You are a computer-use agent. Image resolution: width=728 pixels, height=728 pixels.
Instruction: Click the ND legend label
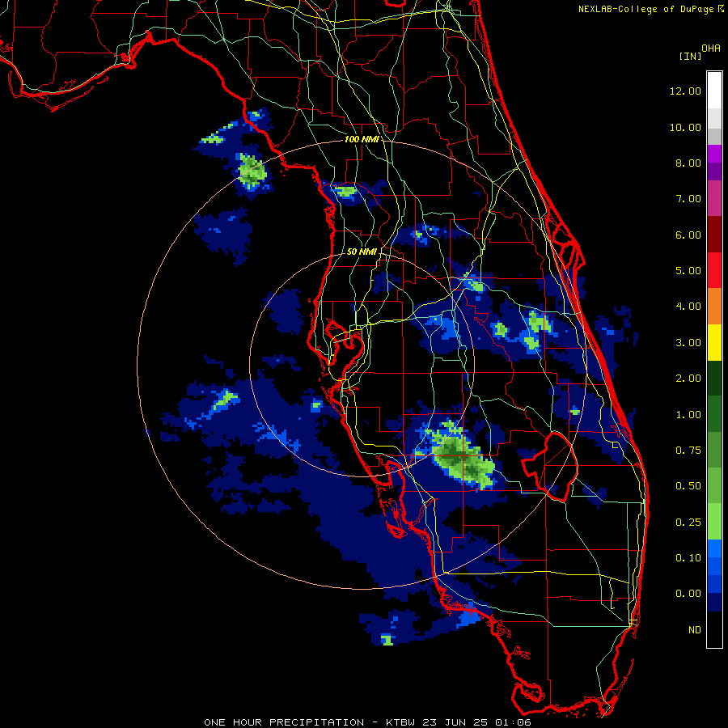(695, 630)
